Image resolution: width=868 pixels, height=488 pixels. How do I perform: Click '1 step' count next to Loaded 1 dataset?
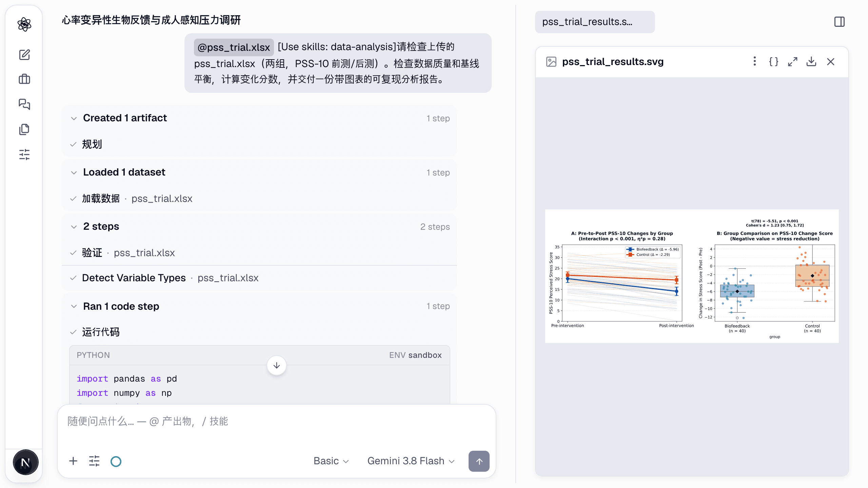point(438,172)
